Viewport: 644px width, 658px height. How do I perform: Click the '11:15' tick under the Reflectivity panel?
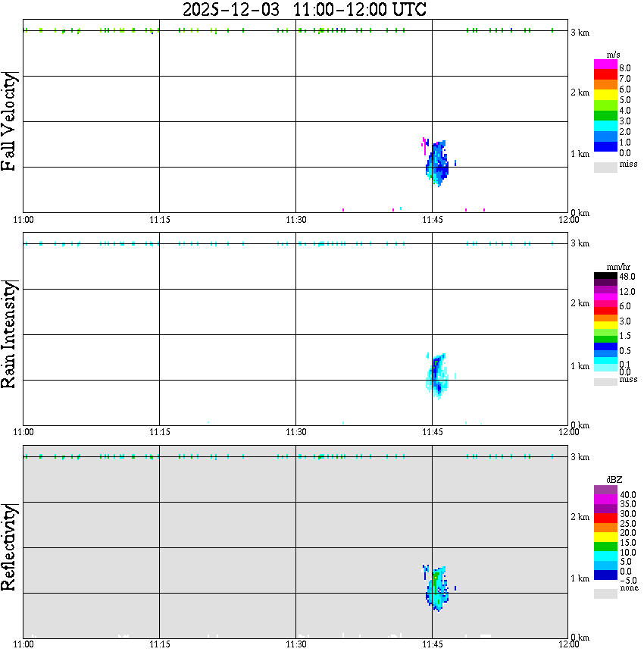(160, 644)
